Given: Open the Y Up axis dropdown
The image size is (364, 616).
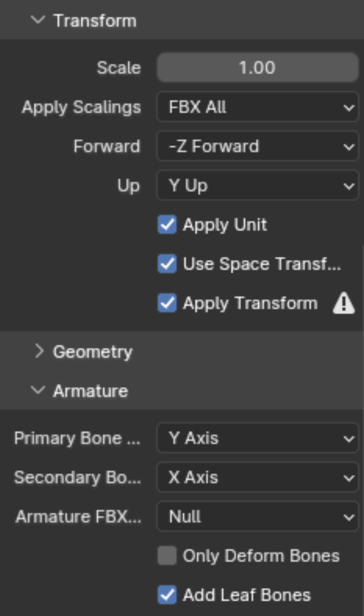Looking at the screenshot, I should click(x=258, y=185).
